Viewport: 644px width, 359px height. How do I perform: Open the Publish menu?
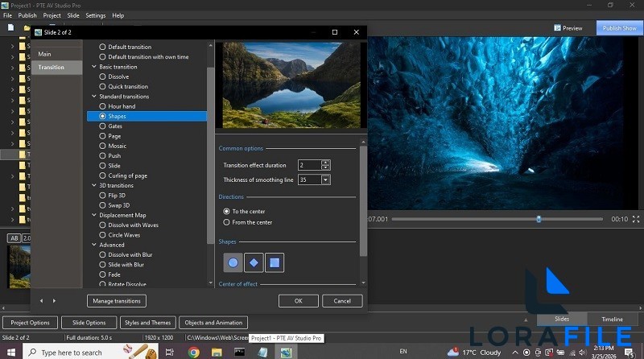coord(27,15)
